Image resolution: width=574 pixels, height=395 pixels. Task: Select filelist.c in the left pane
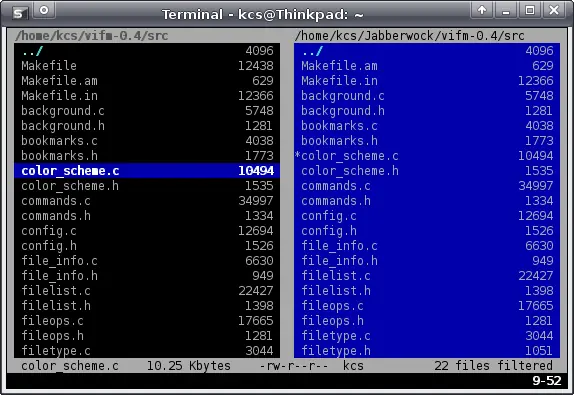point(147,291)
